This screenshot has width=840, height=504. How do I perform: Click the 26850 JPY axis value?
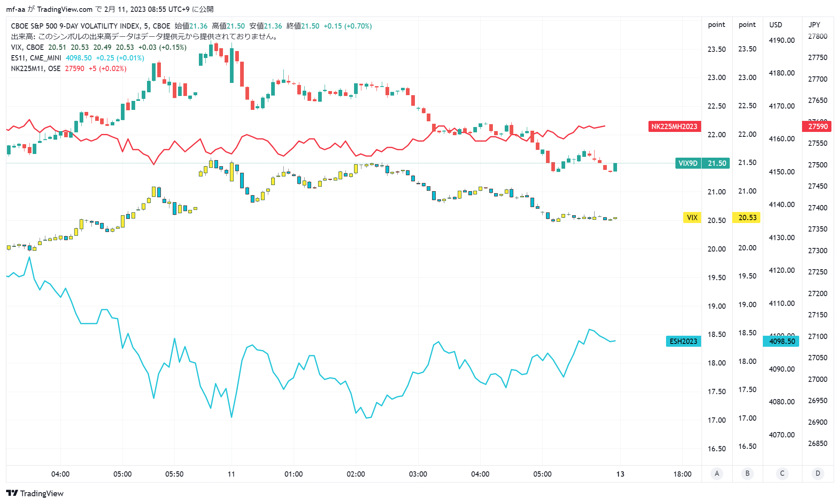tap(818, 444)
